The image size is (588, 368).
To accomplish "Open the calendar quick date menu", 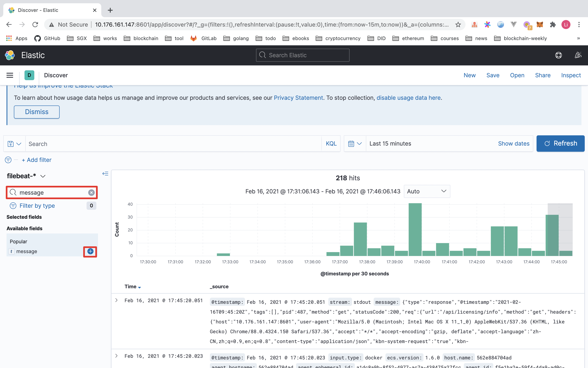I will click(x=355, y=144).
